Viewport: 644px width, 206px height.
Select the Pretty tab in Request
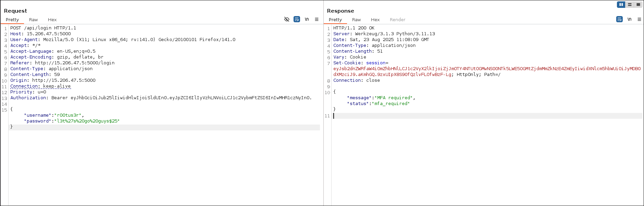coord(12,20)
